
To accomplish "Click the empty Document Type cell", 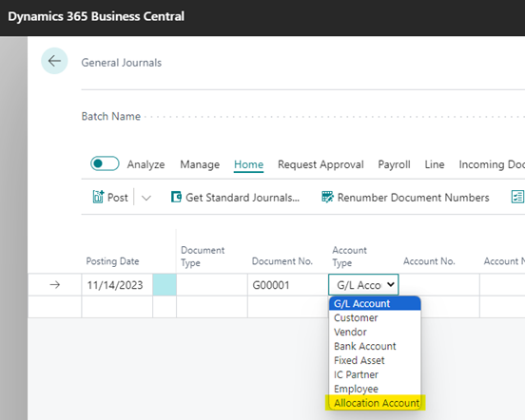I will 212,285.
